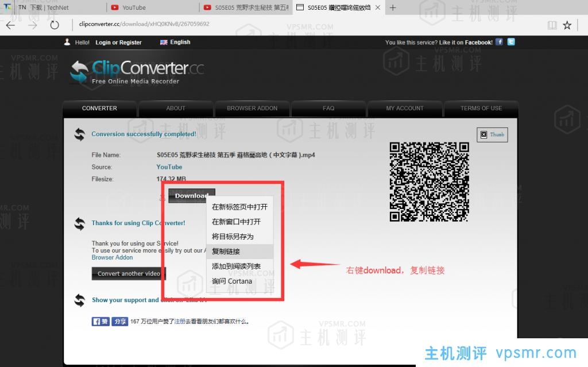
Task: Click the ClipConverter.cc logo
Action: pos(137,72)
